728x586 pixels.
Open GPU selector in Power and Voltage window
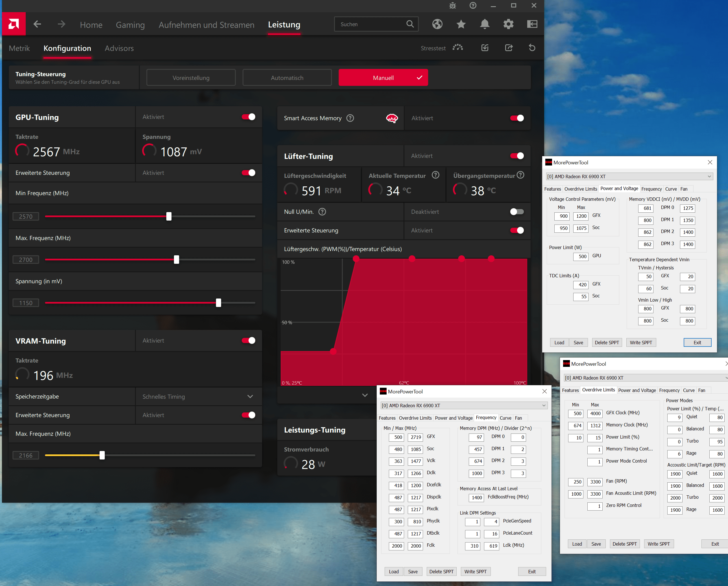click(x=629, y=176)
